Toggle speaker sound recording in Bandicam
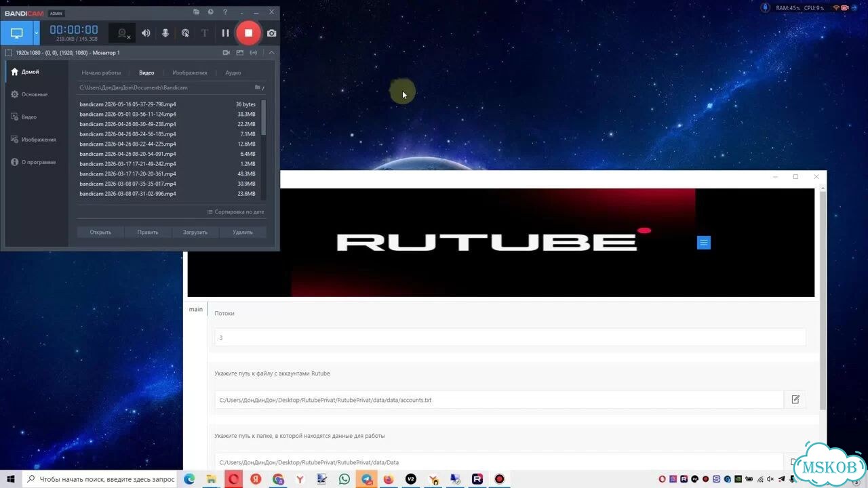The width and height of the screenshot is (868, 488). tap(146, 33)
